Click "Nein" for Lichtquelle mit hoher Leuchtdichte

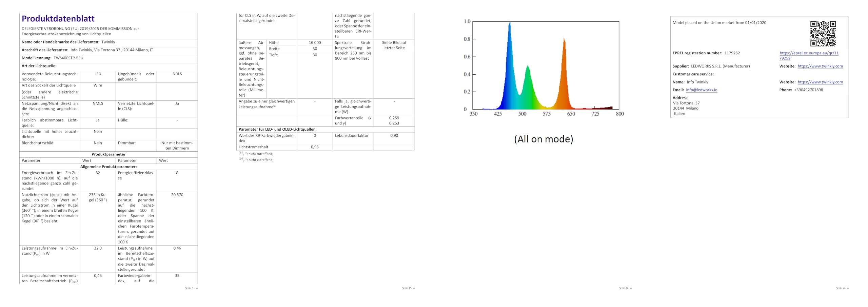(98, 132)
